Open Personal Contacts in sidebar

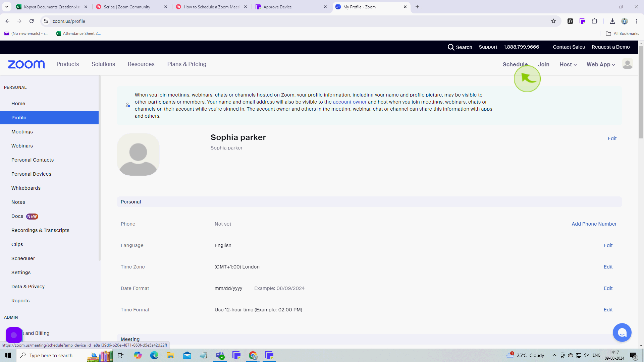click(x=49, y=160)
